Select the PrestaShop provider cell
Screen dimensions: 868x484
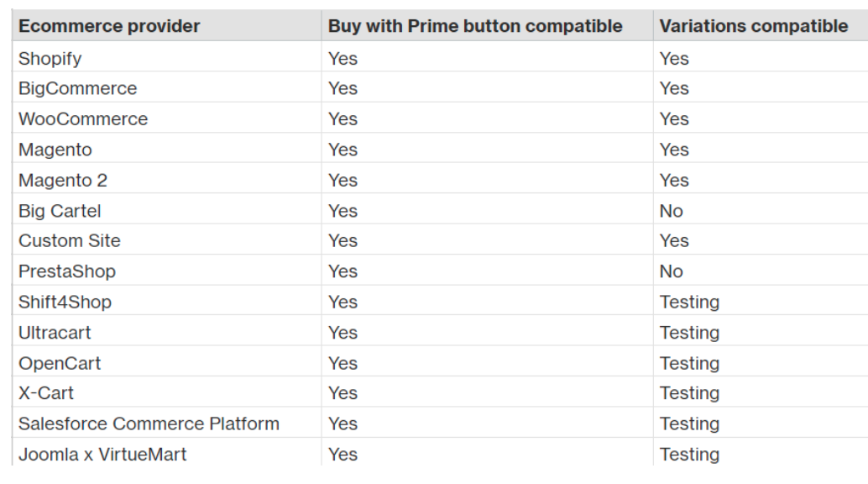pos(67,271)
